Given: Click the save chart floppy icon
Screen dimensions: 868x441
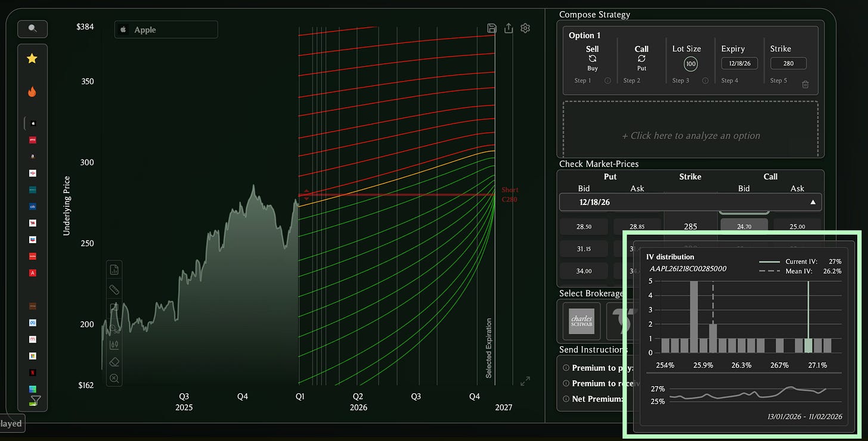Looking at the screenshot, I should pyautogui.click(x=492, y=28).
